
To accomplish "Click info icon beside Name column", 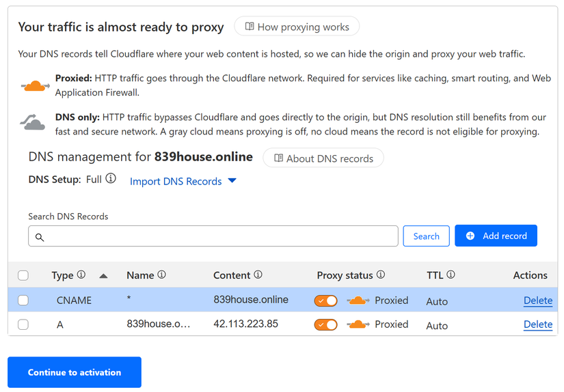I will point(162,275).
